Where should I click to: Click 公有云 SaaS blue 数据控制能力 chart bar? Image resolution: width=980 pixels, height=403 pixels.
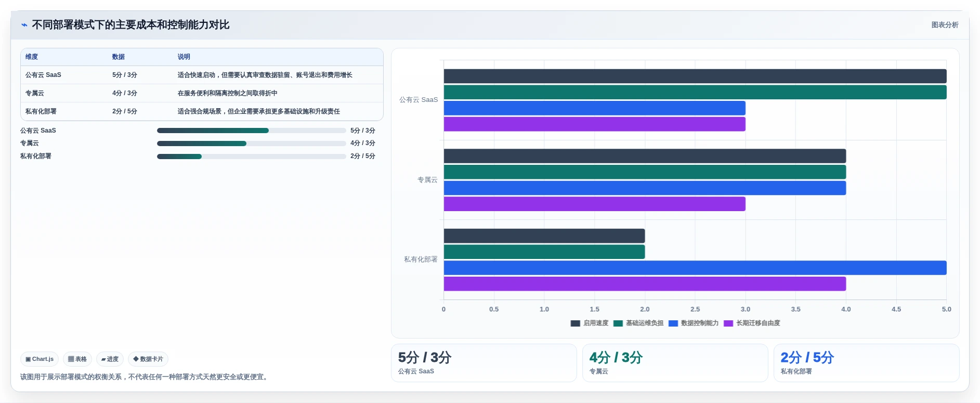click(x=594, y=108)
